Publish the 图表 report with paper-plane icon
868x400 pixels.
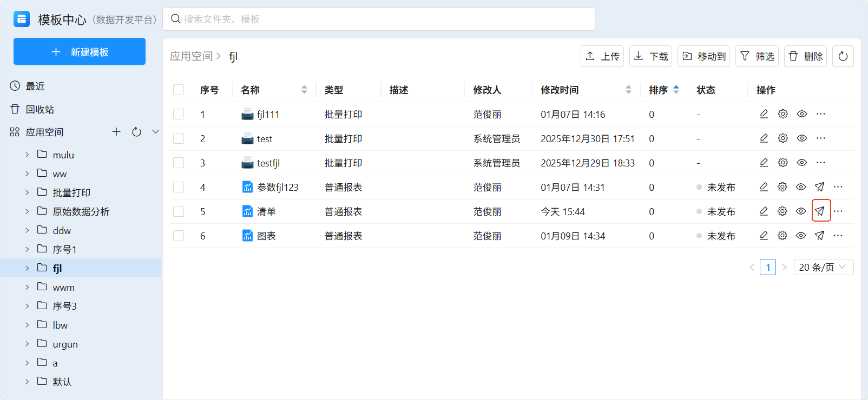tap(820, 236)
